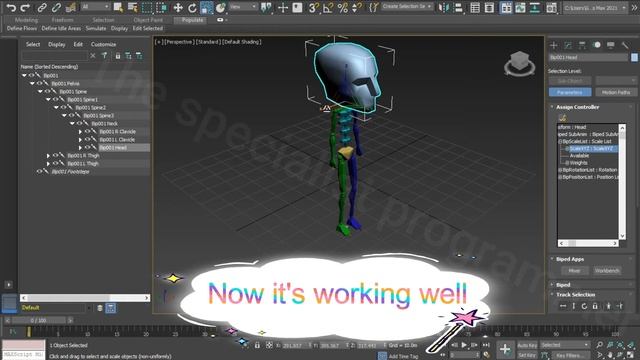
Task: Click Body Horizontal icon in Track Selection
Action: pyautogui.click(x=563, y=306)
